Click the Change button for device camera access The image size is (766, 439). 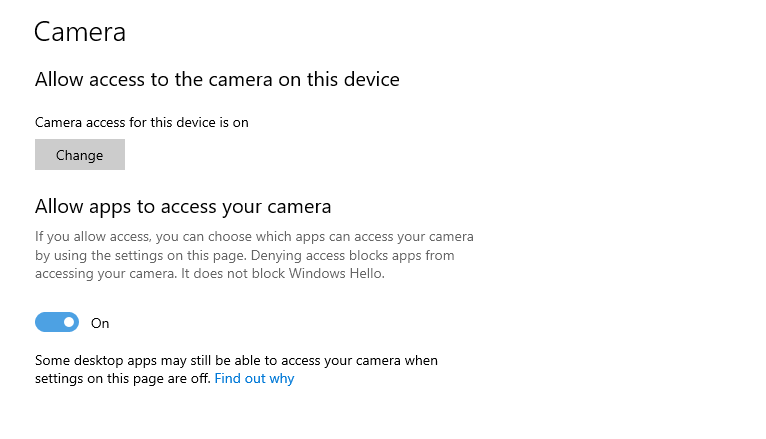click(80, 155)
